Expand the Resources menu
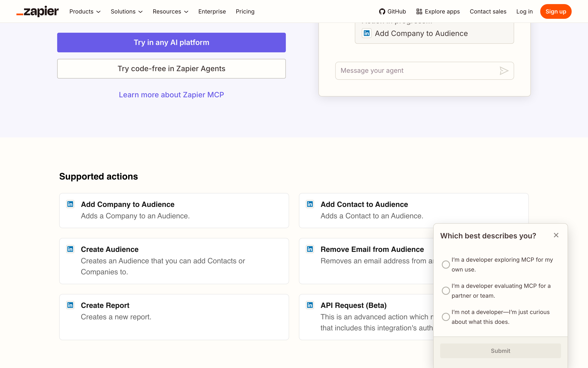Image resolution: width=588 pixels, height=368 pixels. 170,11
